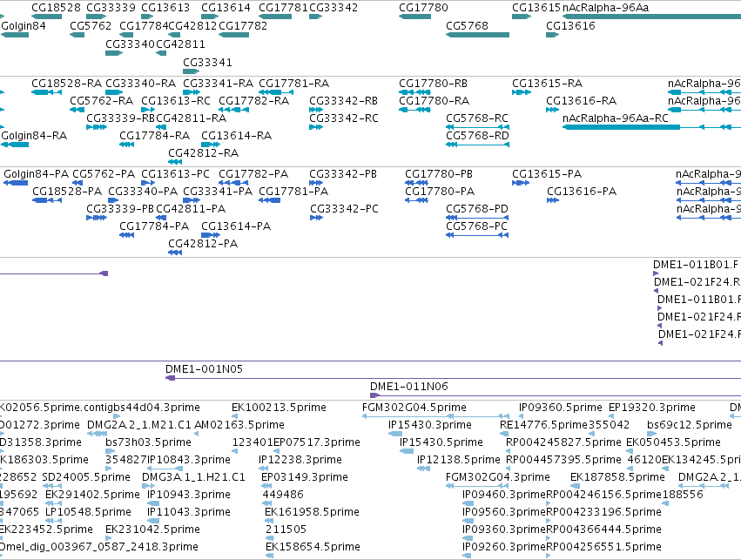Select transcript CG33342-RB
This screenshot has width=741, height=560.
click(x=316, y=110)
